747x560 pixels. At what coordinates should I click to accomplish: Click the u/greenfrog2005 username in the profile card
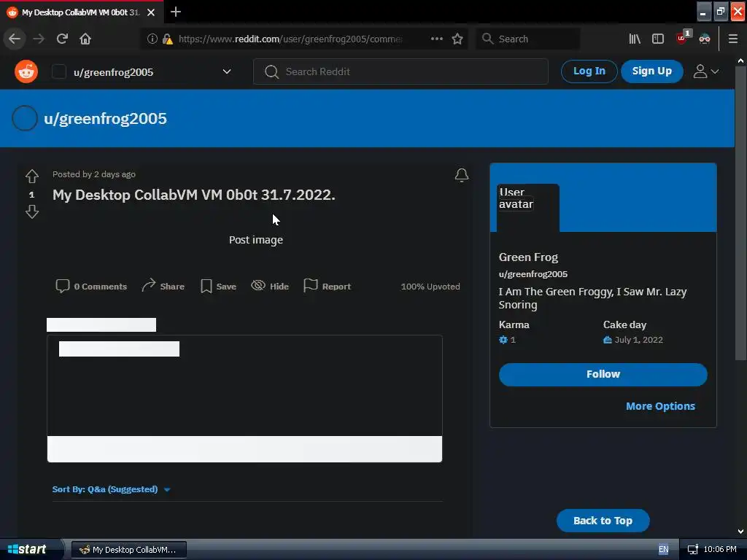tap(533, 274)
